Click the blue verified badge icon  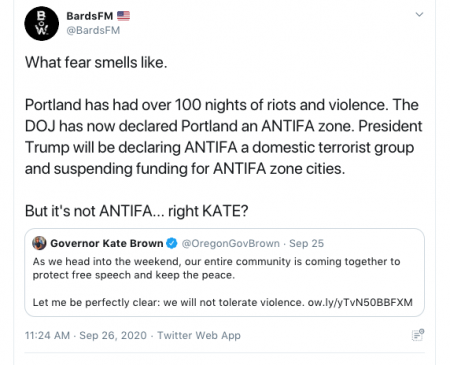(x=172, y=243)
